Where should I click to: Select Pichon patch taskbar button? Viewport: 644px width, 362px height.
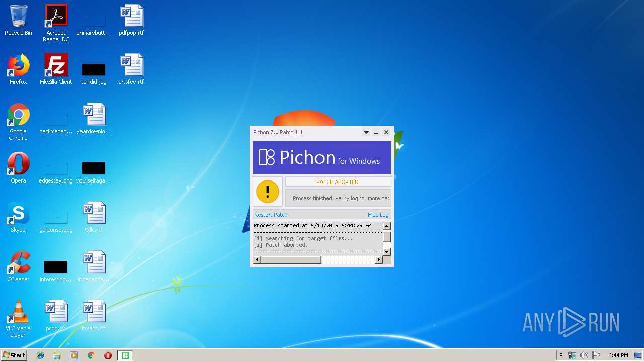tap(125, 355)
